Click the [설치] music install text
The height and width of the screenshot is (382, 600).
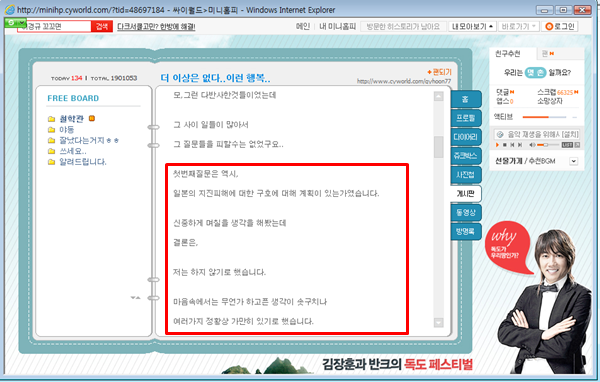(x=570, y=134)
